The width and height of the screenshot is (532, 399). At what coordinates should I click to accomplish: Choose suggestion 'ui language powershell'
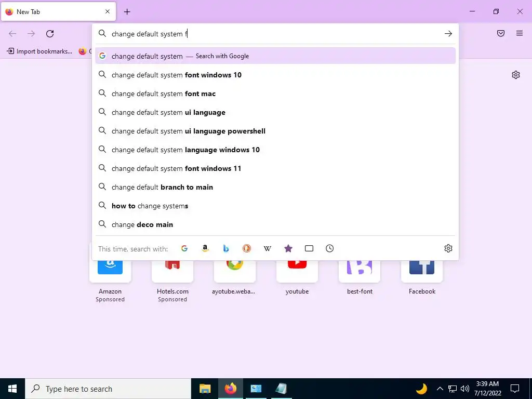point(275,130)
